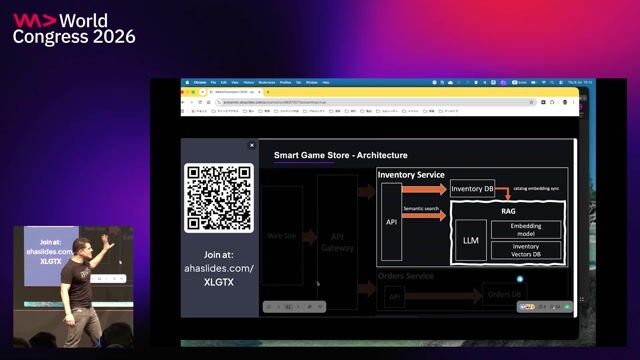Select the API box in Inventory Service

(391, 222)
